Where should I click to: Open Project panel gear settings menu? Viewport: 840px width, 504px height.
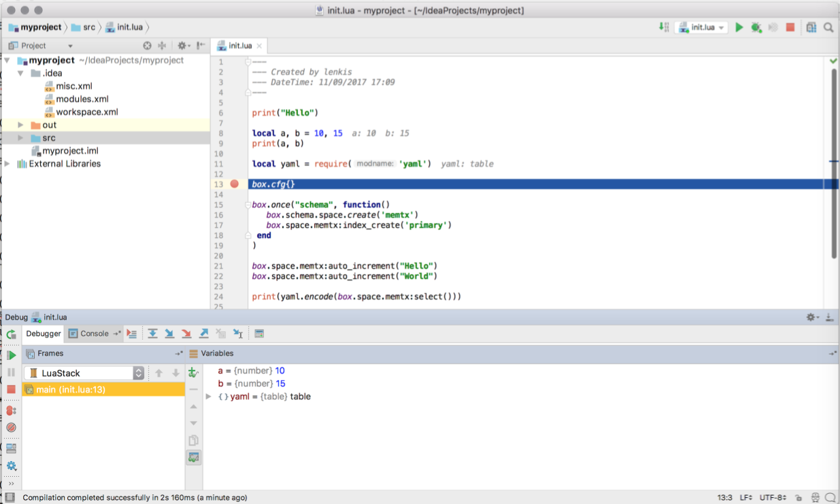pyautogui.click(x=183, y=46)
